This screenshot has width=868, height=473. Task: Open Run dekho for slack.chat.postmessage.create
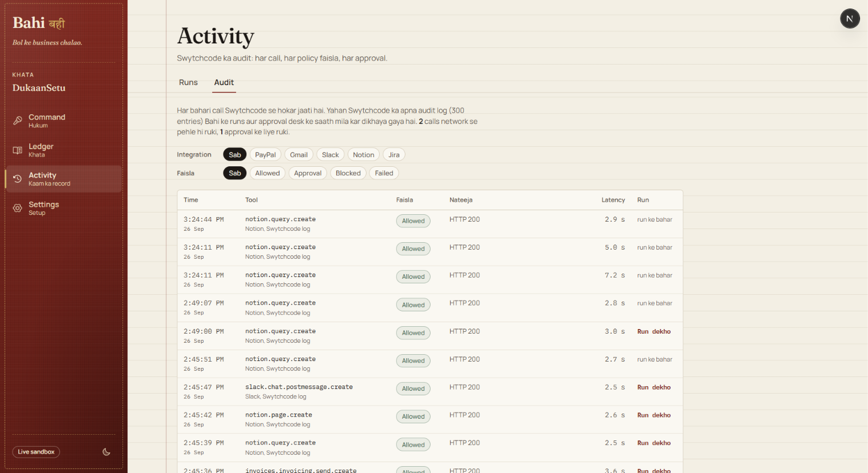(x=654, y=387)
